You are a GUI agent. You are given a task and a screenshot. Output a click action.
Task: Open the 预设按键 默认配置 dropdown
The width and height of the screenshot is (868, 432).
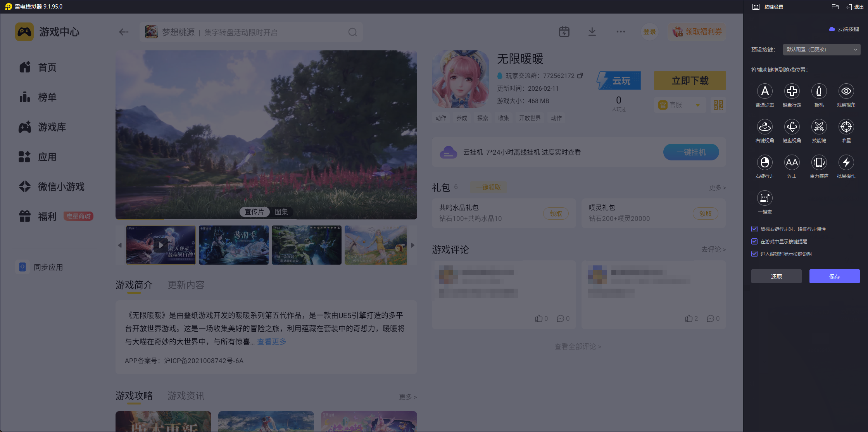[x=821, y=50]
